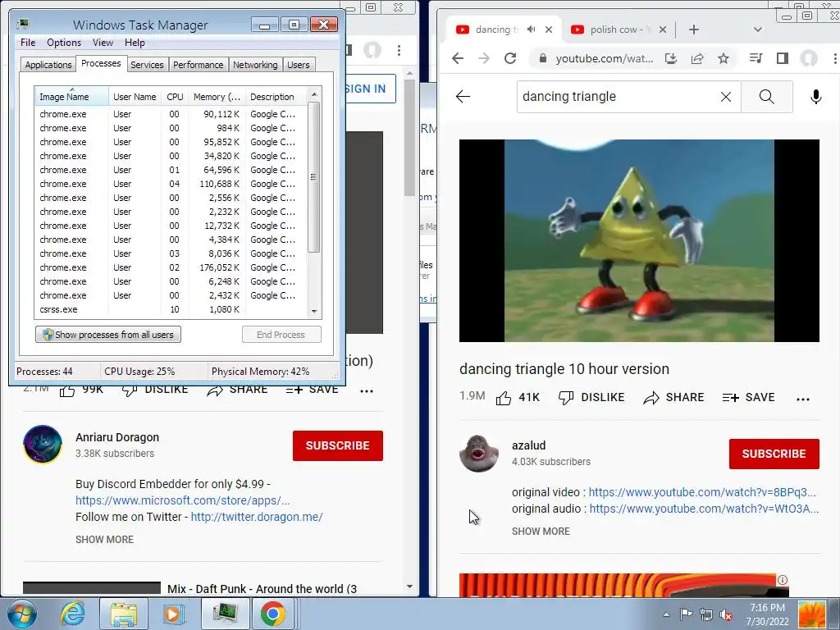Click the forward navigation arrow in Chrome
The height and width of the screenshot is (630, 840).
coord(484,58)
